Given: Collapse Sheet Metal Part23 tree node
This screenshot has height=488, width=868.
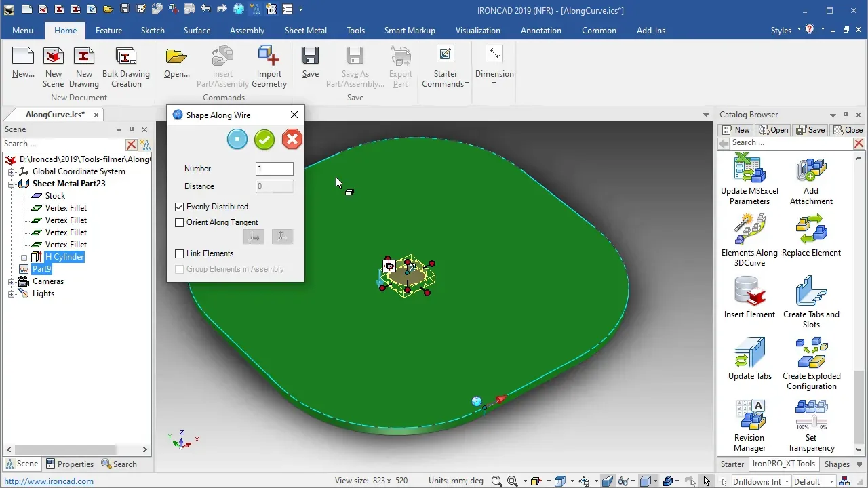Looking at the screenshot, I should 11,184.
